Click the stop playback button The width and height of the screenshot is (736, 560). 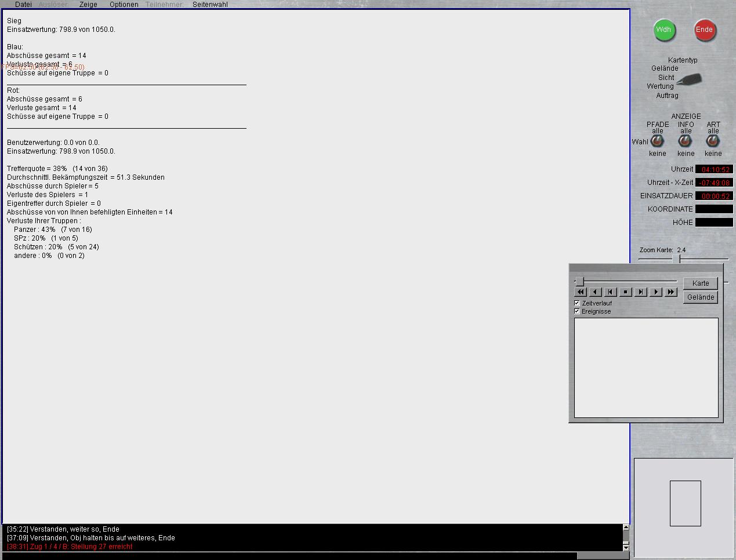[x=626, y=292]
